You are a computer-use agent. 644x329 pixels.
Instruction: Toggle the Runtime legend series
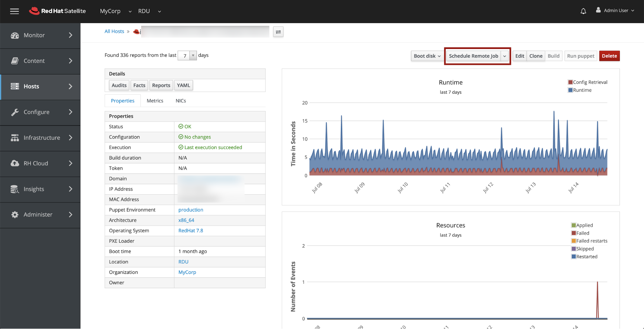click(x=582, y=90)
